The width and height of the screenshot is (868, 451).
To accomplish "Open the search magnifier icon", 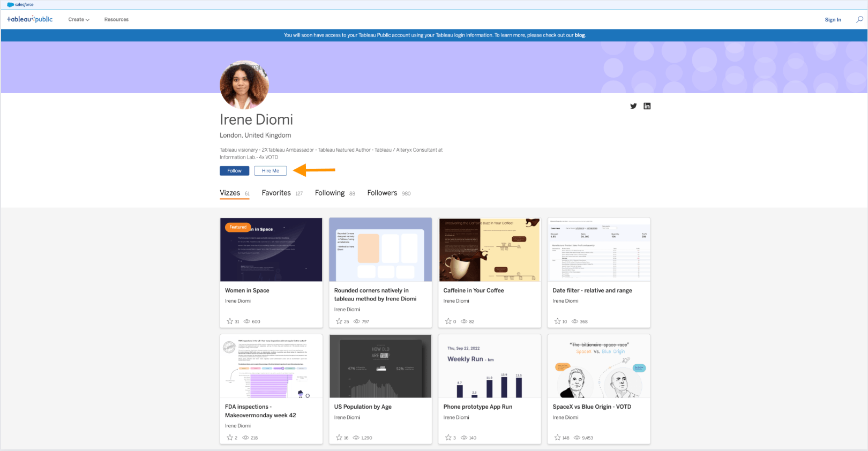I will tap(859, 19).
